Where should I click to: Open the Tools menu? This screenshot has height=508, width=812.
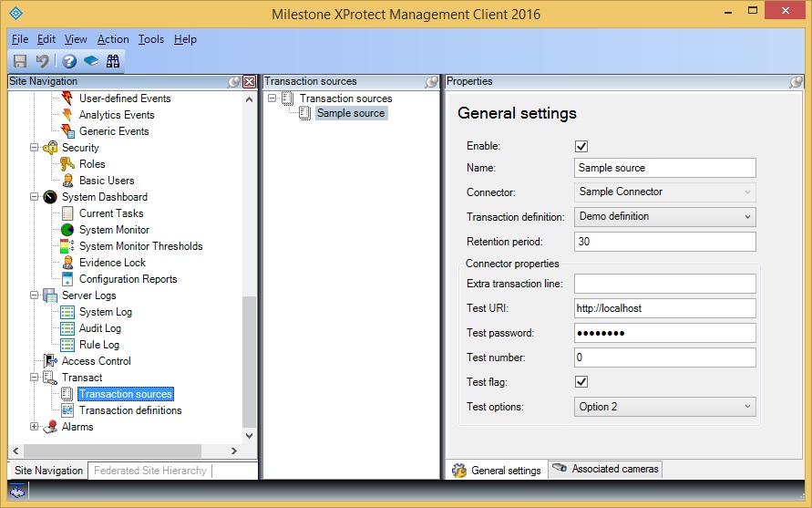tap(150, 39)
